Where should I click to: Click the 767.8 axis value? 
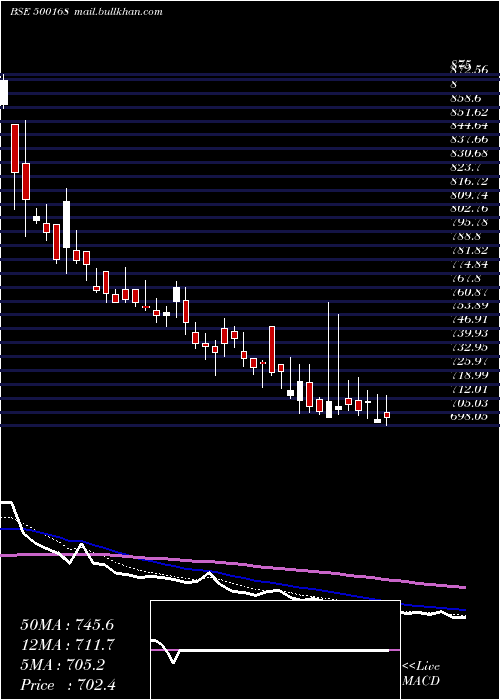click(x=467, y=278)
